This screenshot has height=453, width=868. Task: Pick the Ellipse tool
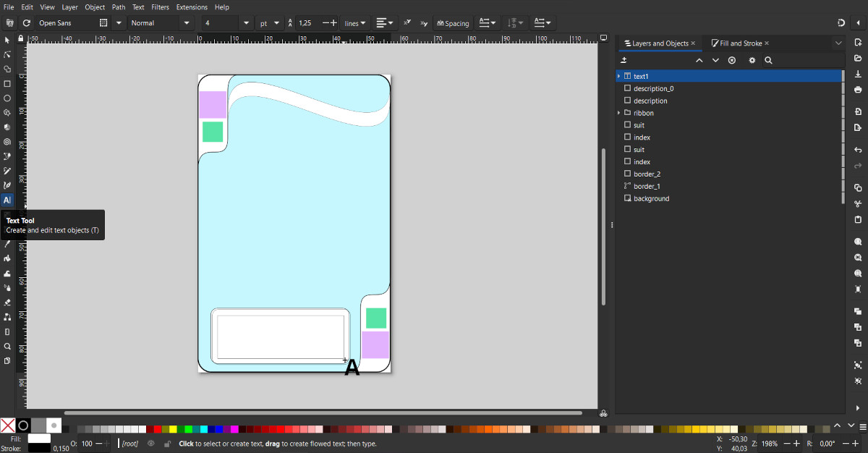(7, 98)
